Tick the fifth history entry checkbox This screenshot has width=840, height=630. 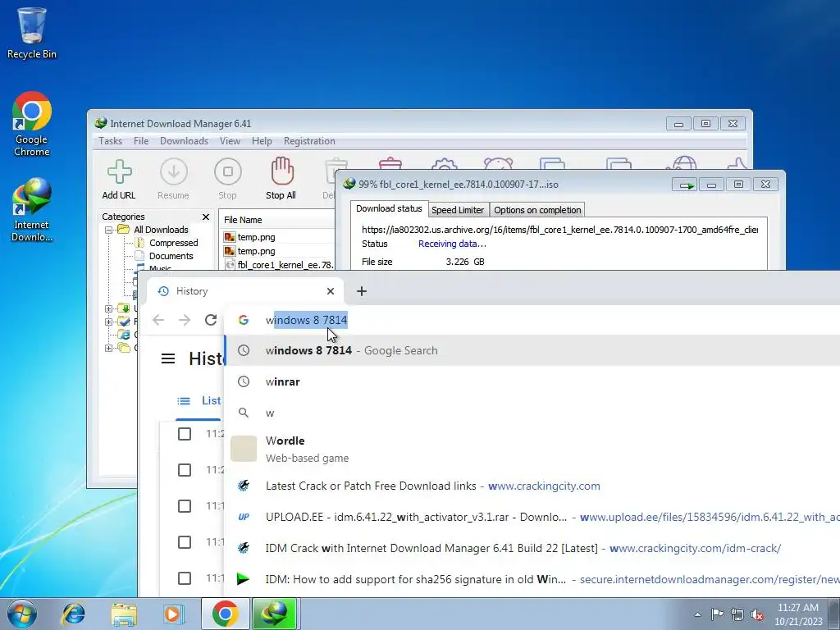[185, 578]
